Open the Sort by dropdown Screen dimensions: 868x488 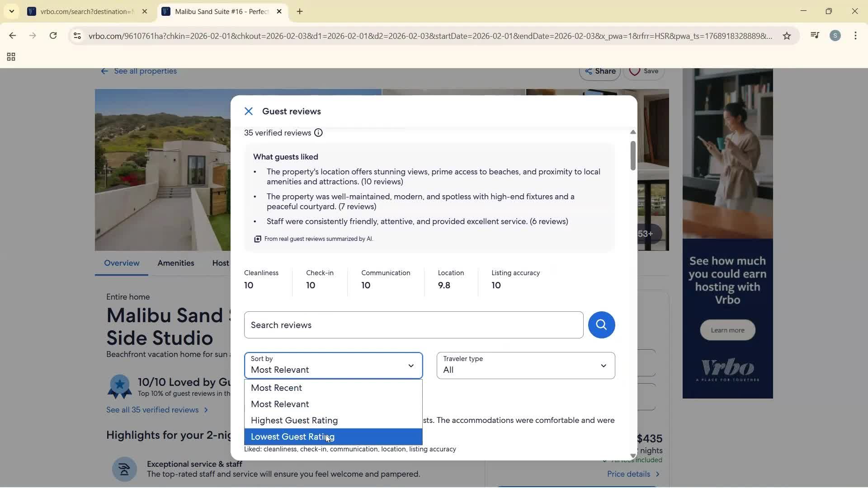click(x=333, y=366)
